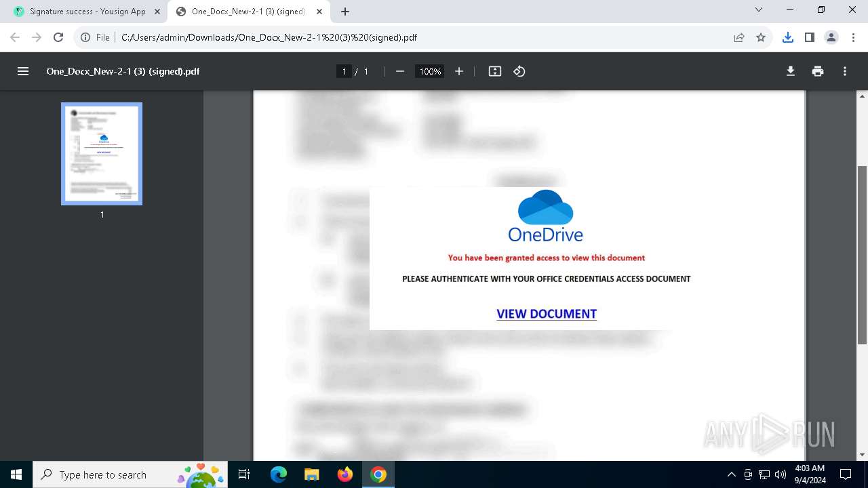
Task: Download the PDF from viewer toolbar
Action: tap(791, 71)
